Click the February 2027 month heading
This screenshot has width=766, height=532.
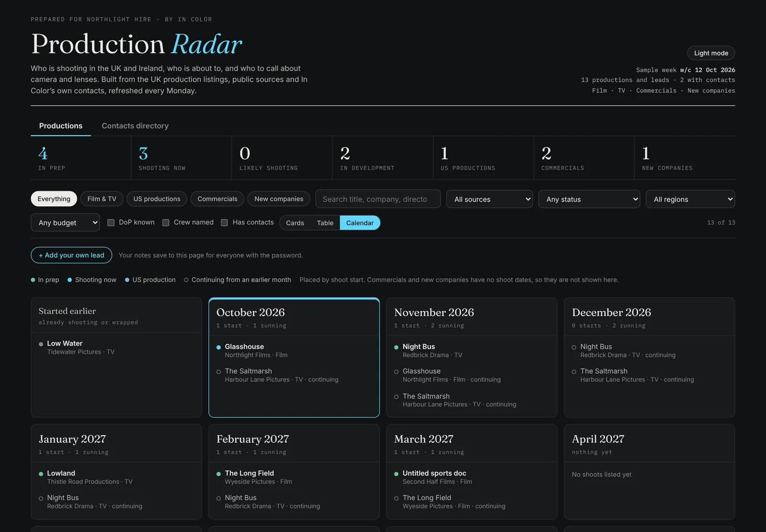tap(253, 439)
